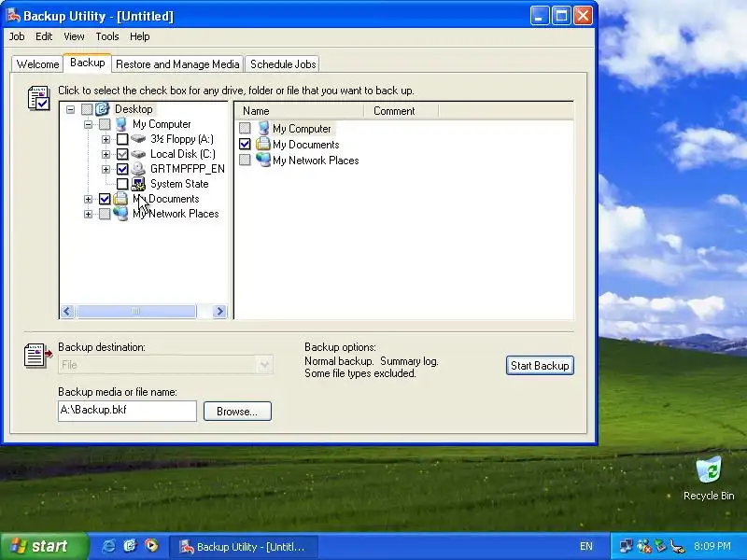This screenshot has width=747, height=560.
Task: Click the 3½ Floppy (A:) drive icon
Action: (x=138, y=139)
